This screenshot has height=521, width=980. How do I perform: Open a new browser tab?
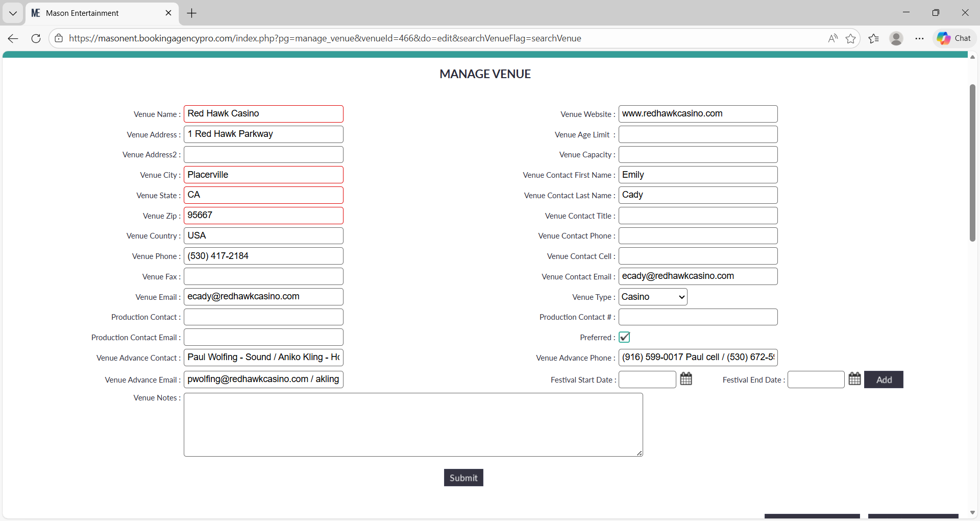pyautogui.click(x=191, y=13)
